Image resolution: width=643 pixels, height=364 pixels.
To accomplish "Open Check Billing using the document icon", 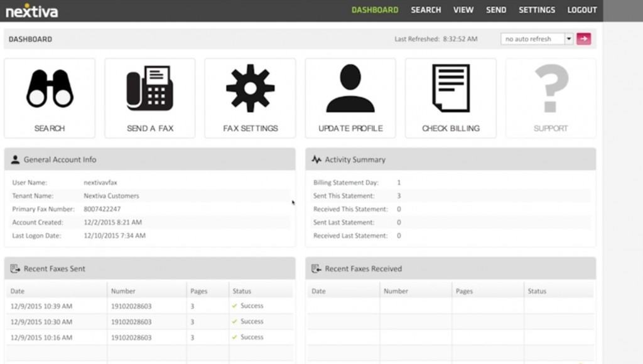I will point(450,88).
